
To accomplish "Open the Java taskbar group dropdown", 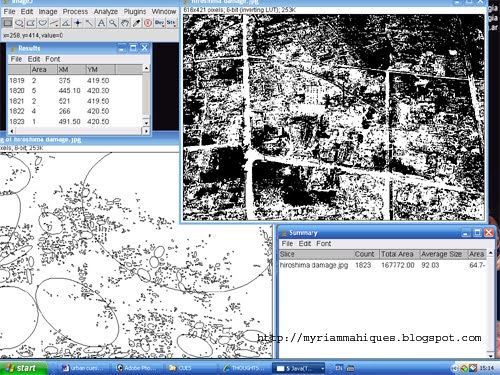I will point(322,368).
